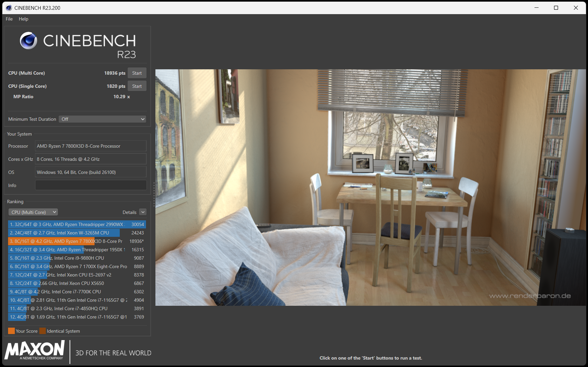Select the i7-1165G7 2.81 GHz ranking row
The image size is (588, 367).
pyautogui.click(x=77, y=300)
